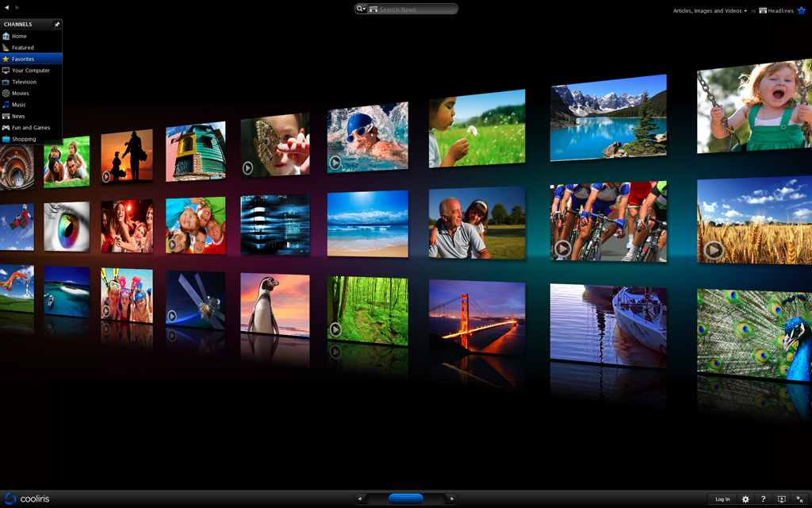Open settings gear on bottom bar

click(745, 499)
